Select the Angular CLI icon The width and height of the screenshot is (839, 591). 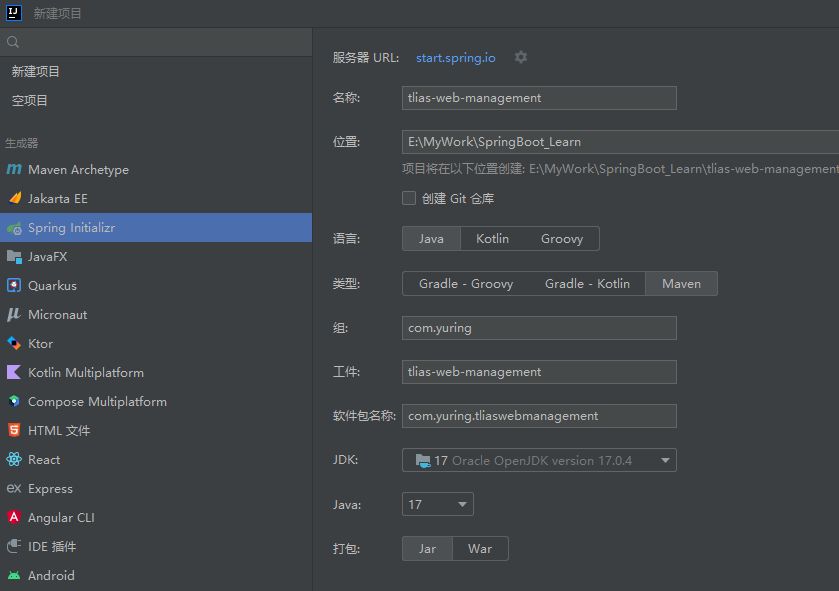point(14,518)
